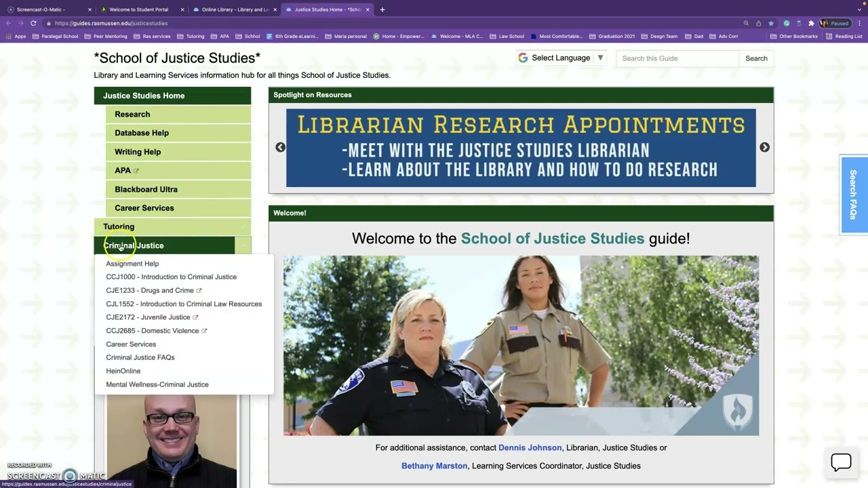Open the Justice Studies Home menu
868x488 pixels.
point(172,96)
